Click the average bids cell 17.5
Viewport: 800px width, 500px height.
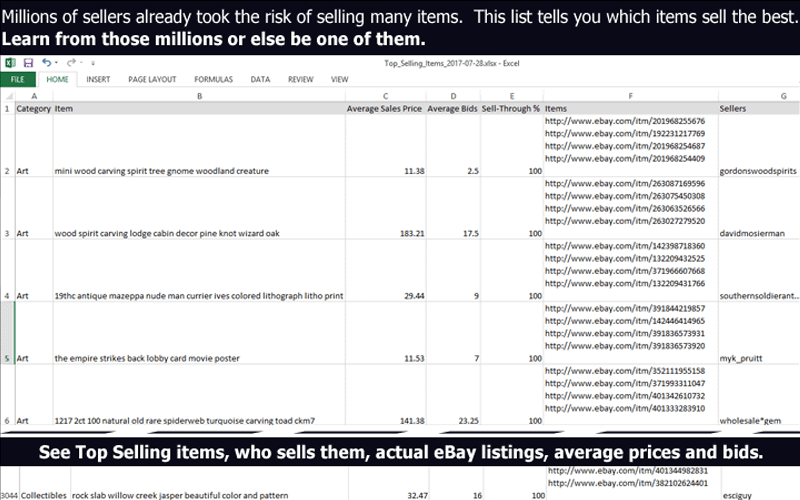pyautogui.click(x=453, y=208)
